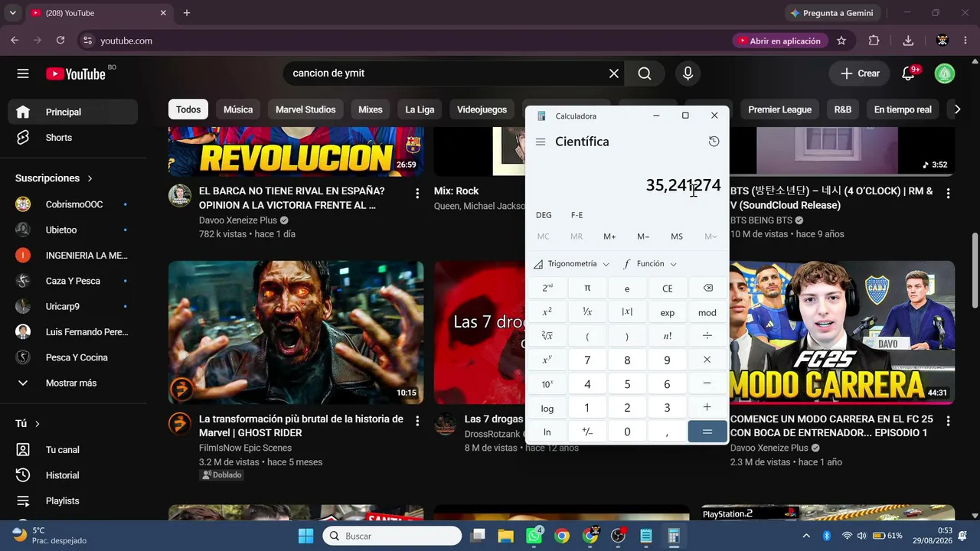The width and height of the screenshot is (980, 551).
Task: Open the YouTube guide hamburger menu
Action: [x=23, y=73]
